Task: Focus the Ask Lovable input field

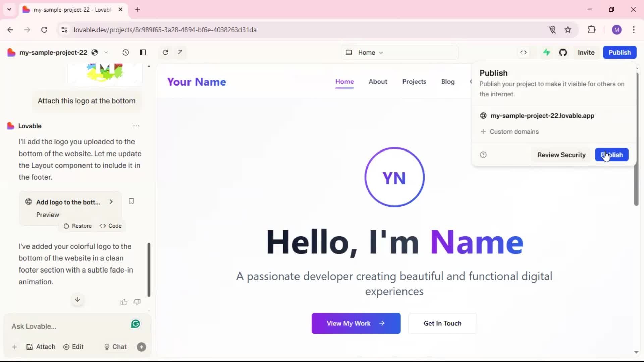Action: click(67, 326)
